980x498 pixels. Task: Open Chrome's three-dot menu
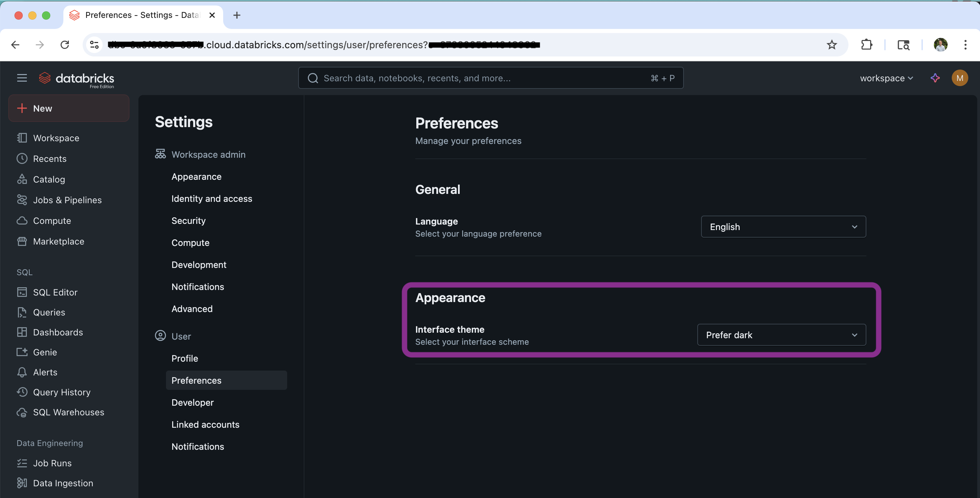point(966,45)
